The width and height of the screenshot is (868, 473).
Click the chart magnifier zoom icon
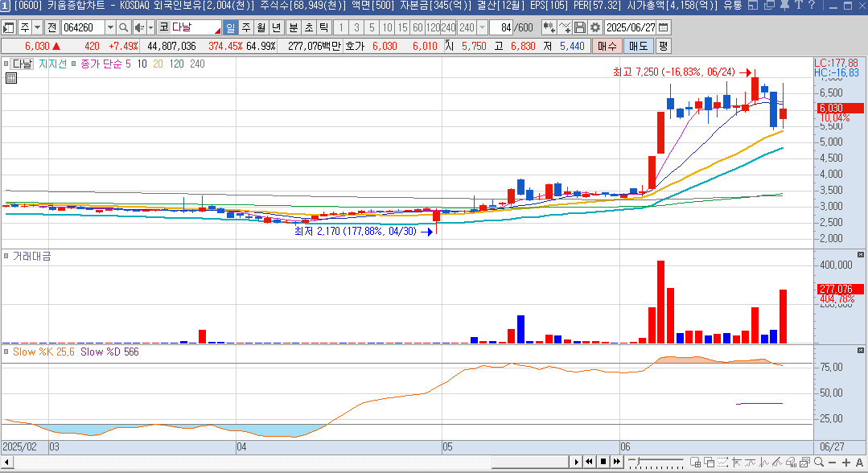point(819,463)
